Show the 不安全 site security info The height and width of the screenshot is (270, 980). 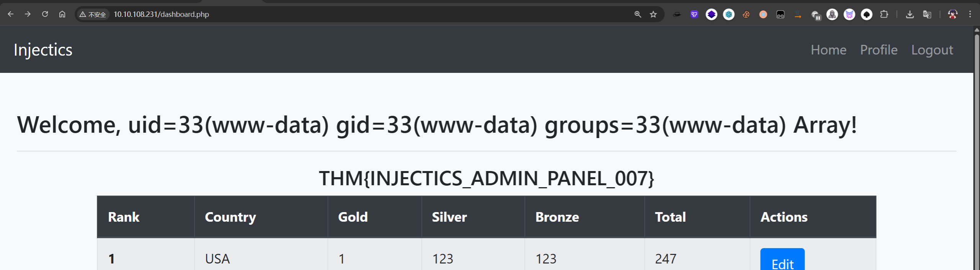click(x=93, y=15)
